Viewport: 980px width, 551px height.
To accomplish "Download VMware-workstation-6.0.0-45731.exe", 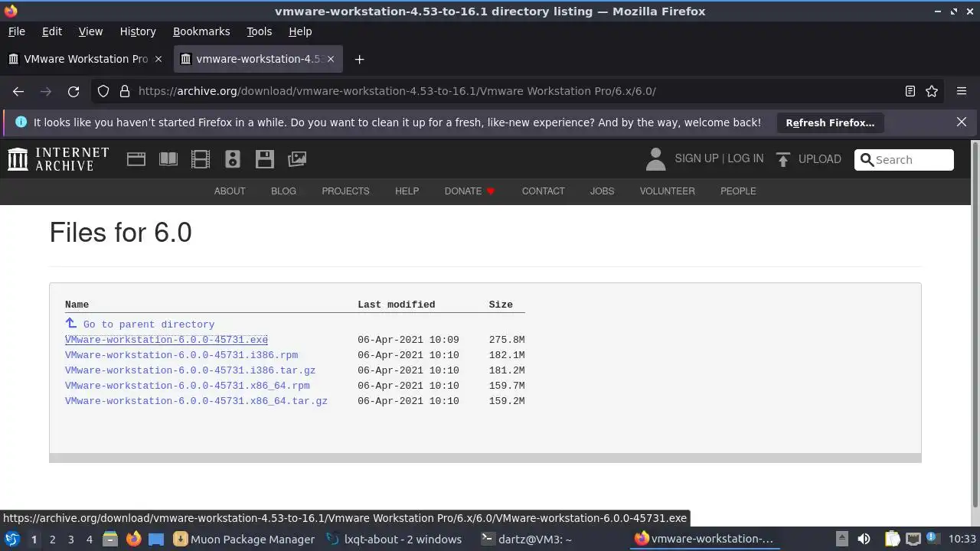I will (x=166, y=340).
